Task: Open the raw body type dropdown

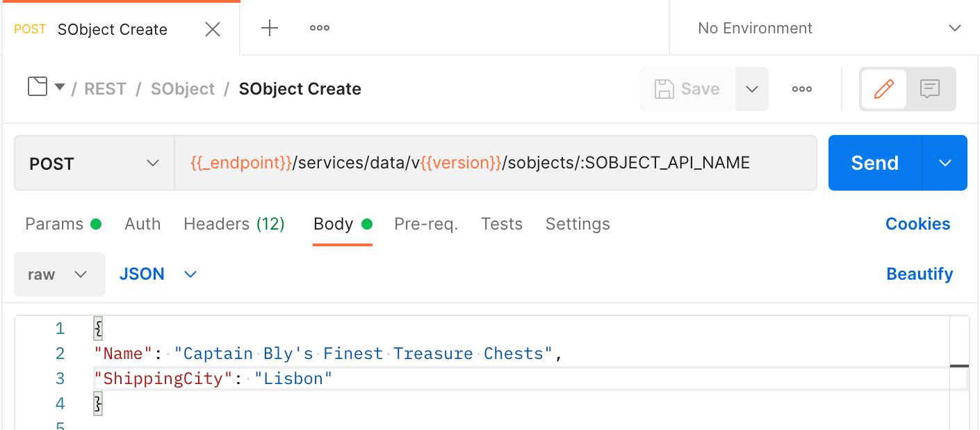Action: point(60,274)
